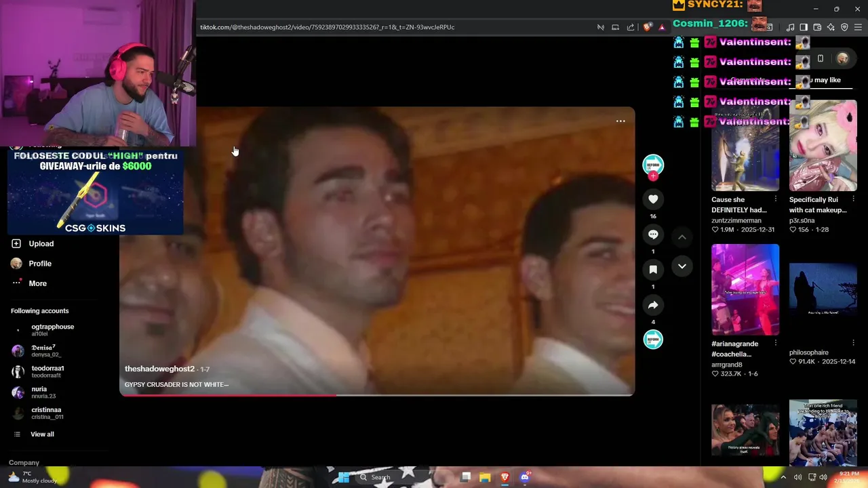
Task: Follow creator via red plus badge
Action: coord(653,176)
